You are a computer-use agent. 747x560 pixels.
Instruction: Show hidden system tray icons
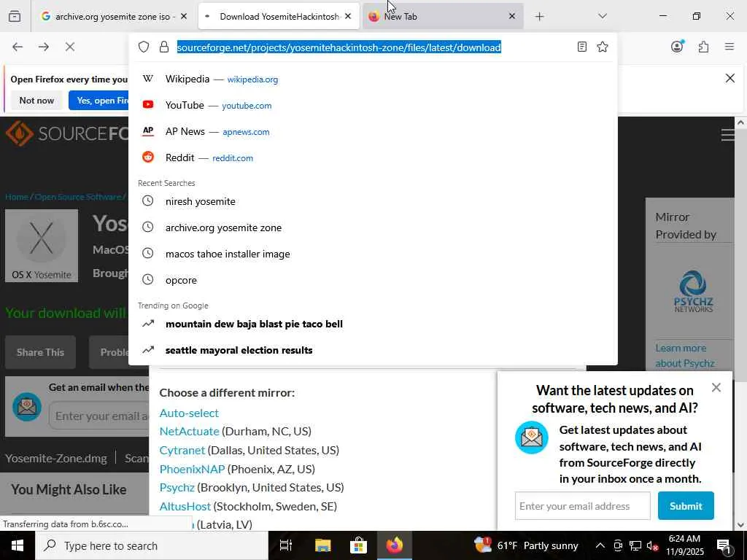tap(600, 545)
